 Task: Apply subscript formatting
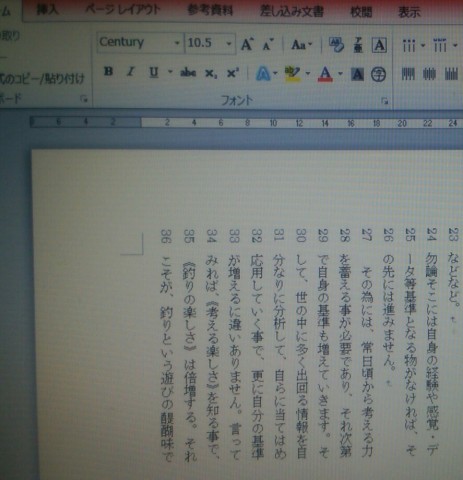tap(211, 73)
